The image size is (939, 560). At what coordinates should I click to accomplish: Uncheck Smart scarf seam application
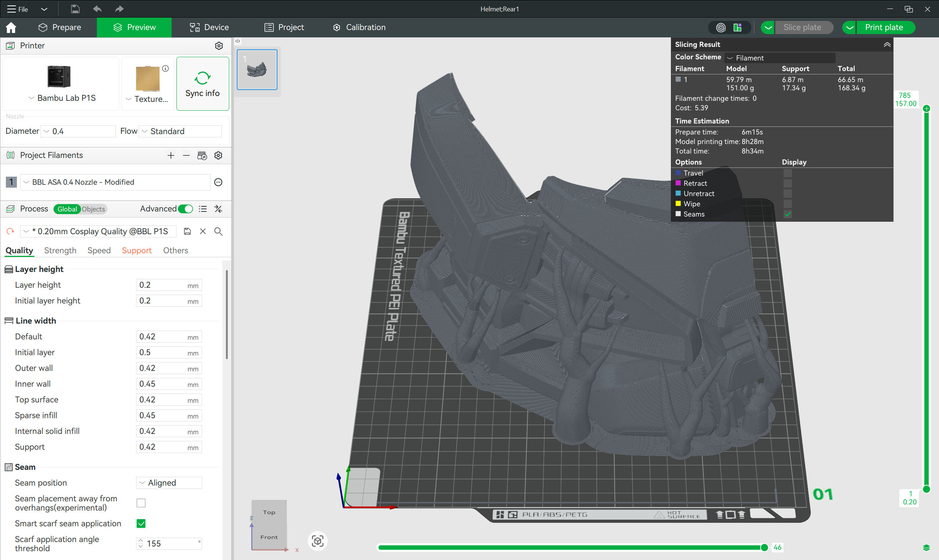pos(141,523)
